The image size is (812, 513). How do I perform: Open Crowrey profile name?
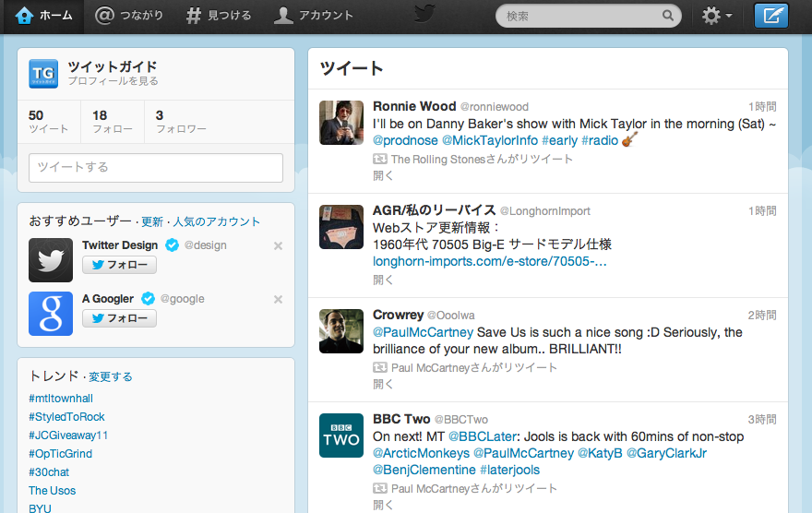[x=399, y=315]
